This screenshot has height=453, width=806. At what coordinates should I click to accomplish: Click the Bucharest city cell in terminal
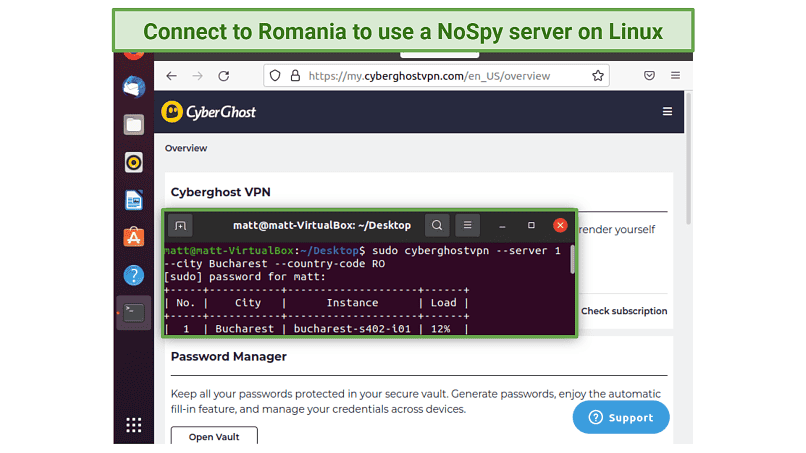(245, 329)
